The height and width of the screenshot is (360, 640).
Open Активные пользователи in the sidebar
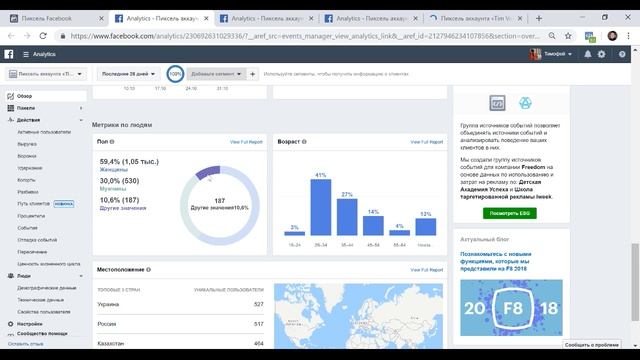tap(44, 132)
